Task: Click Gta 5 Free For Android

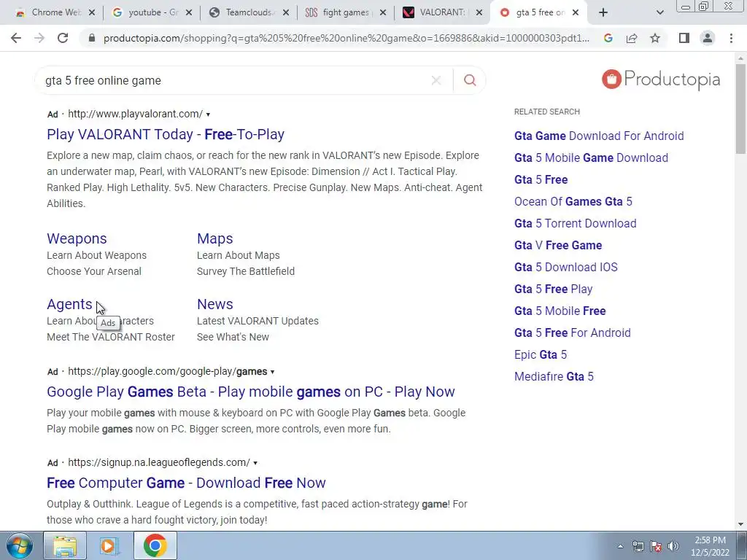Action: 572,332
